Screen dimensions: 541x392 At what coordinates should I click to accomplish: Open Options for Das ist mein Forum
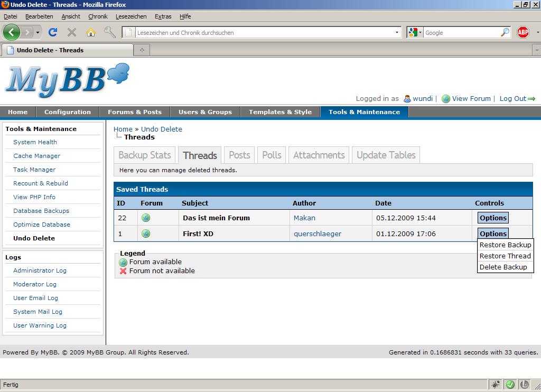(x=493, y=218)
